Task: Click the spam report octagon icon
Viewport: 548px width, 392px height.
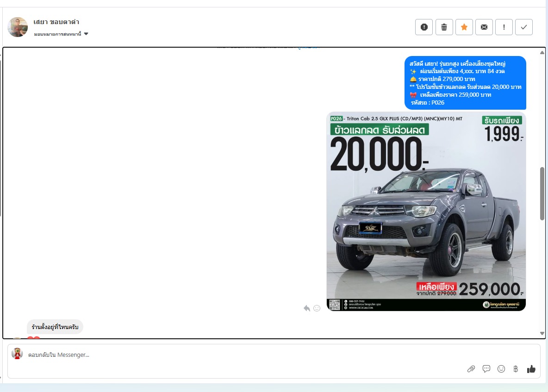Action: [x=424, y=27]
